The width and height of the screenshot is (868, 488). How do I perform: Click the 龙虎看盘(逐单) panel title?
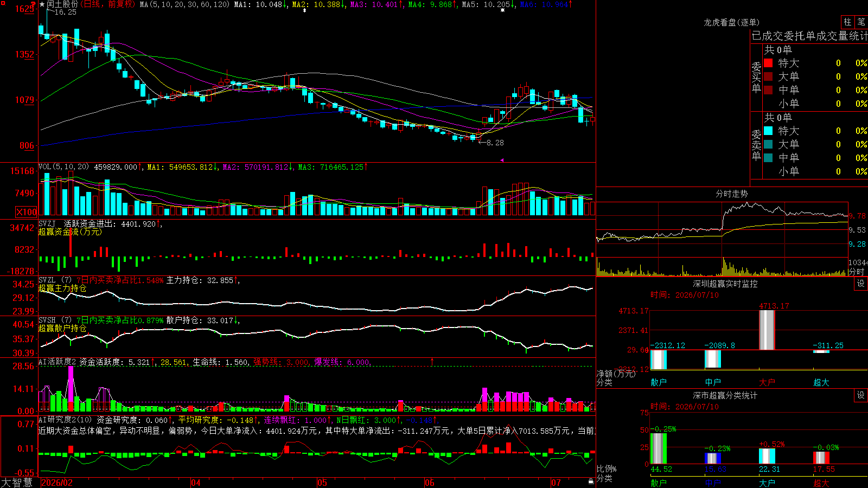point(731,22)
